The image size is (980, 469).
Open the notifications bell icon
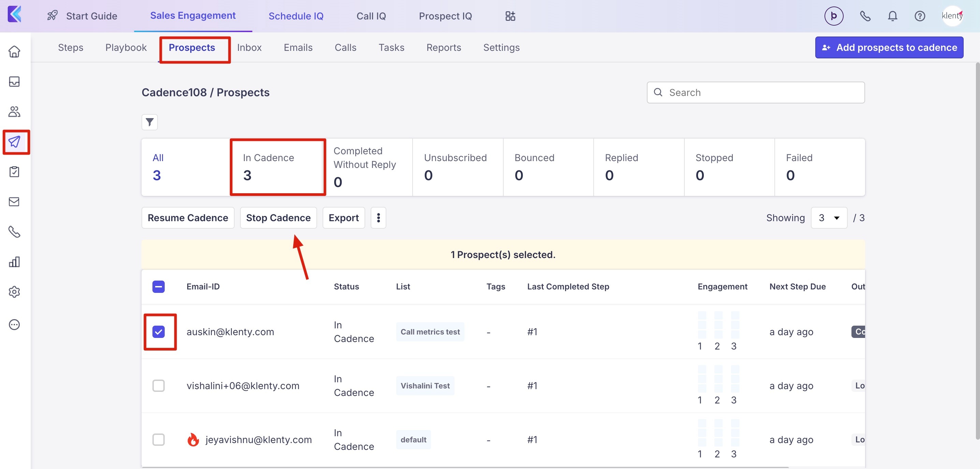pyautogui.click(x=892, y=16)
